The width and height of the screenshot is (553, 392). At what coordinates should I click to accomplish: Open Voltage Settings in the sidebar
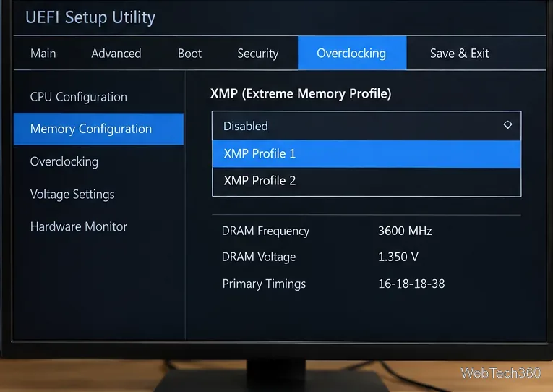click(x=72, y=195)
